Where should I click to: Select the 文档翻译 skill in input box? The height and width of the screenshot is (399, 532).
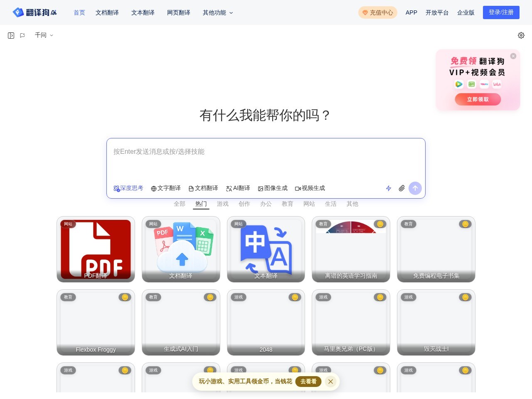tap(203, 188)
